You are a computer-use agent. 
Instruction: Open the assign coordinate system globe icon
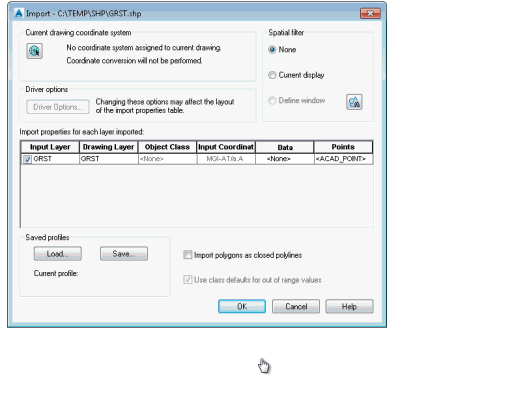click(34, 51)
